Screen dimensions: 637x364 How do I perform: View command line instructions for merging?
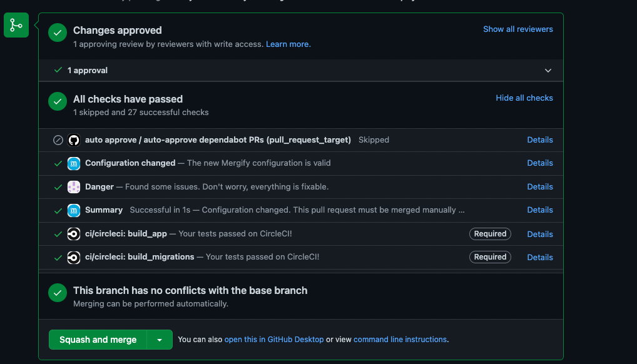pos(399,340)
